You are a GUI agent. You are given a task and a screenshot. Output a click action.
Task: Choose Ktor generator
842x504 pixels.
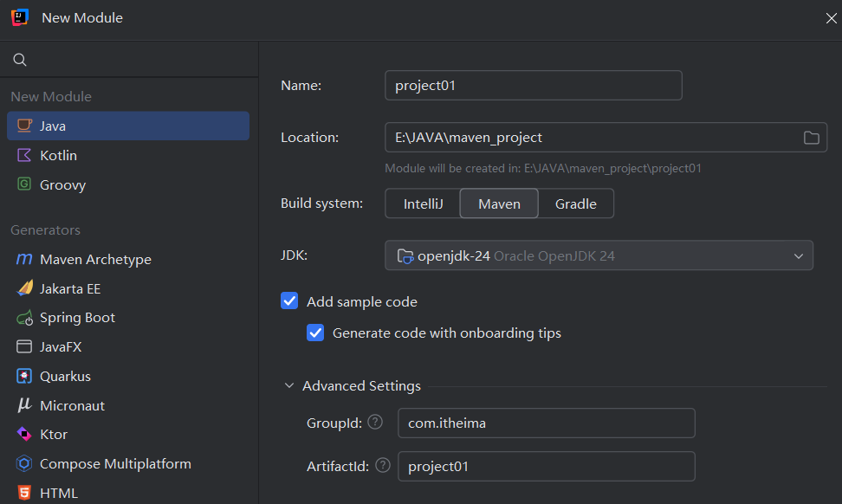coord(128,434)
